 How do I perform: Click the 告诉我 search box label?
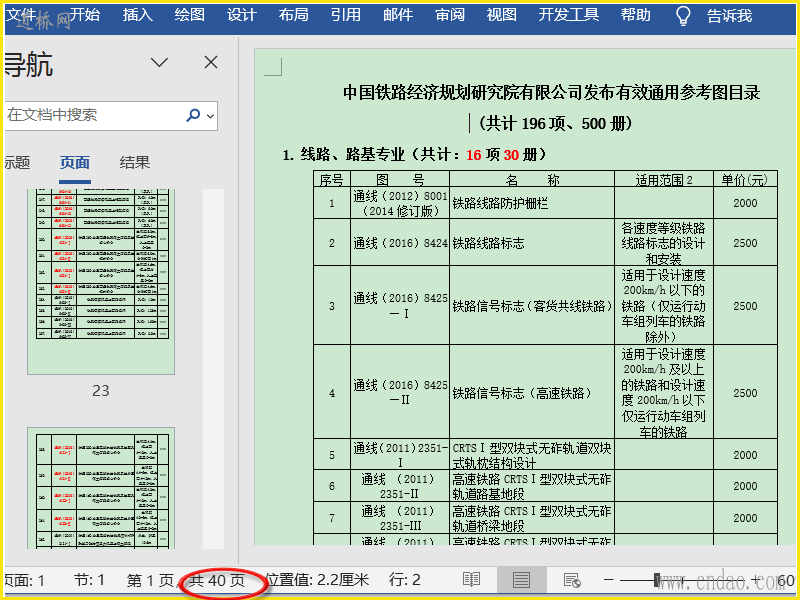click(730, 16)
